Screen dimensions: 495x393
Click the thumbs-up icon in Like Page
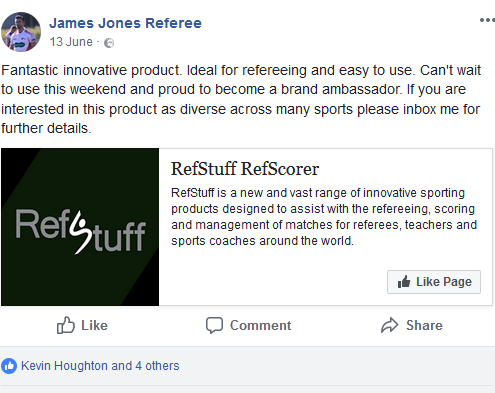404,282
